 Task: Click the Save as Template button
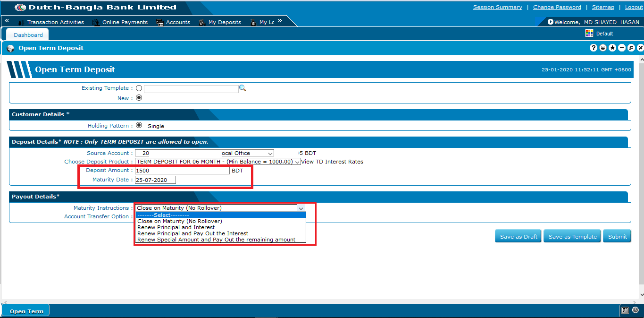(x=573, y=236)
